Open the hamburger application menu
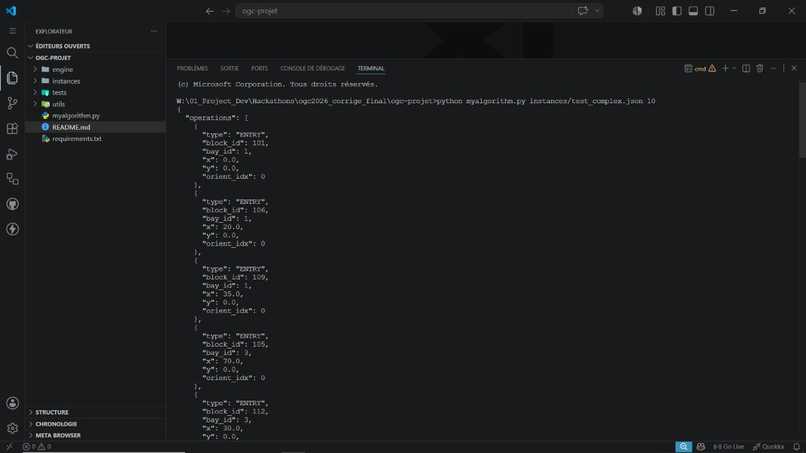 point(12,31)
